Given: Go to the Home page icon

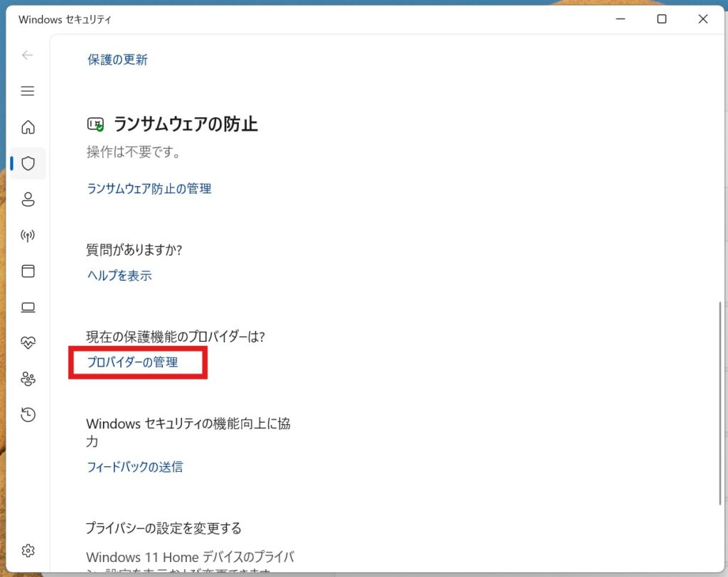Looking at the screenshot, I should pos(28,127).
